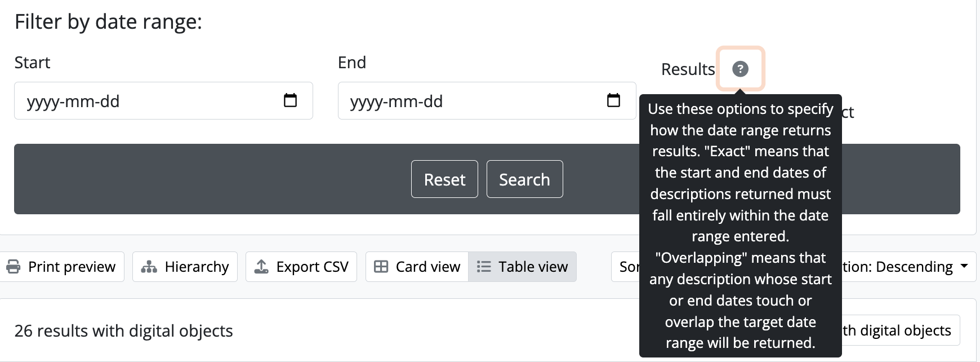This screenshot has height=362, width=980.
Task: Click the dark tooltip explaining date range options
Action: pos(740,226)
